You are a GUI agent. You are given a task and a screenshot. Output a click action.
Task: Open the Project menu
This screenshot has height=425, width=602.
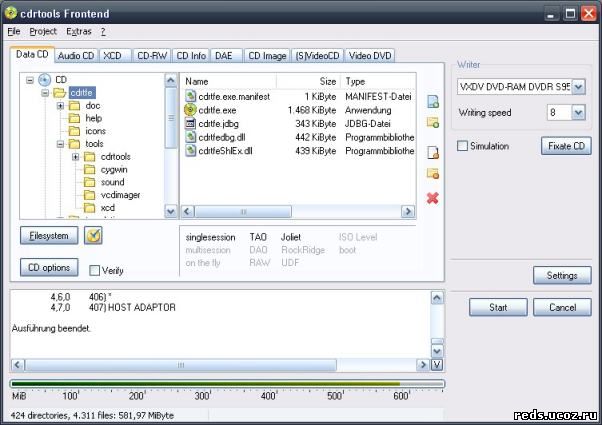point(43,31)
